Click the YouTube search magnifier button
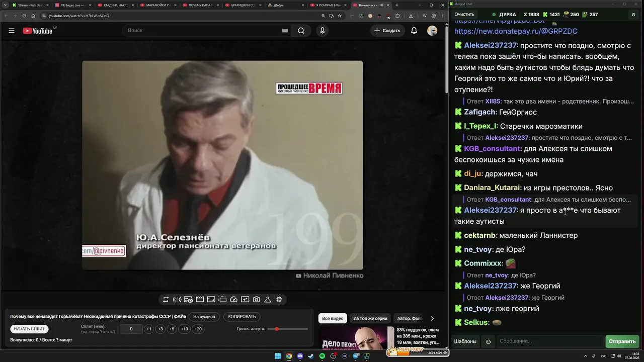The height and width of the screenshot is (362, 644). click(x=301, y=31)
